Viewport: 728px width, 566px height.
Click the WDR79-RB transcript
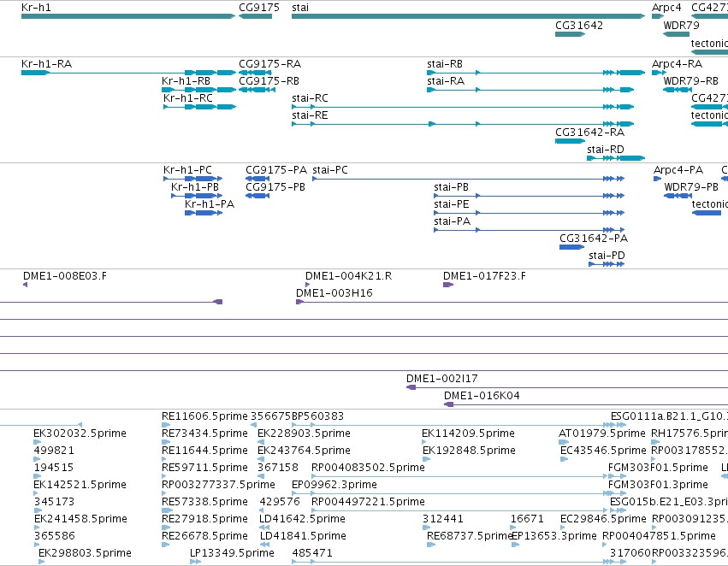click(678, 90)
